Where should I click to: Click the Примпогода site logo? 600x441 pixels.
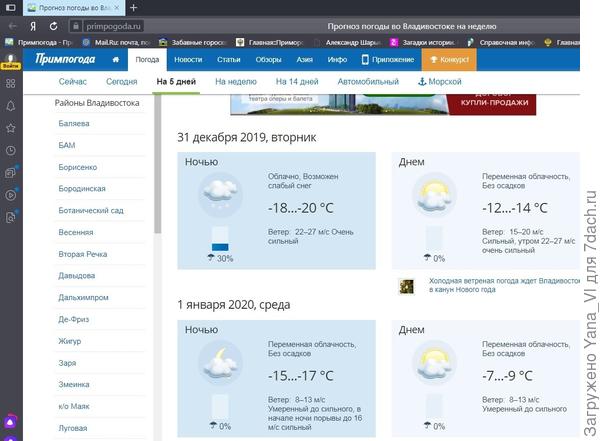[x=64, y=60]
